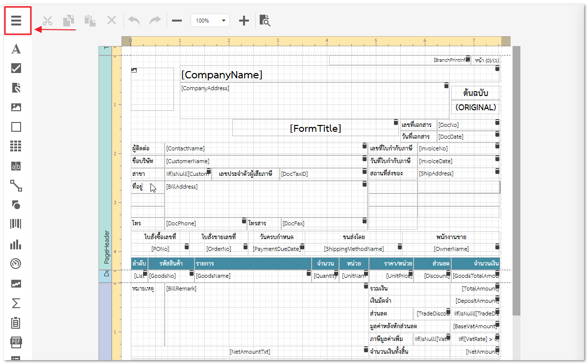Screen dimensions: 588x364
Task: Expand the 100% zoom level dropdown
Action: coord(223,21)
